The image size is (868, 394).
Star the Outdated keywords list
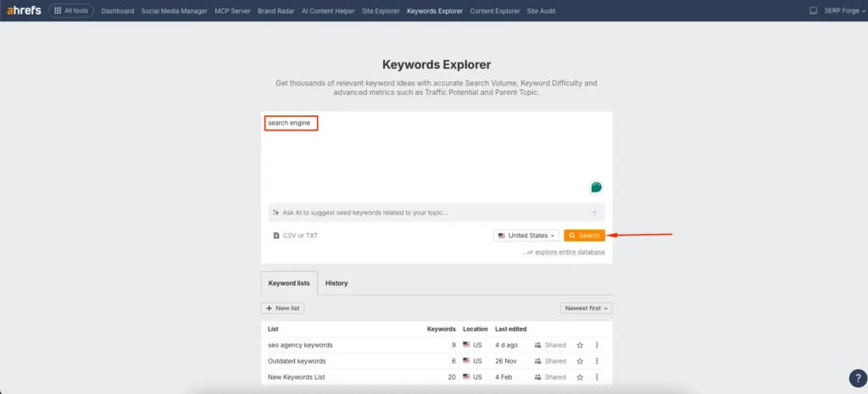pyautogui.click(x=580, y=361)
